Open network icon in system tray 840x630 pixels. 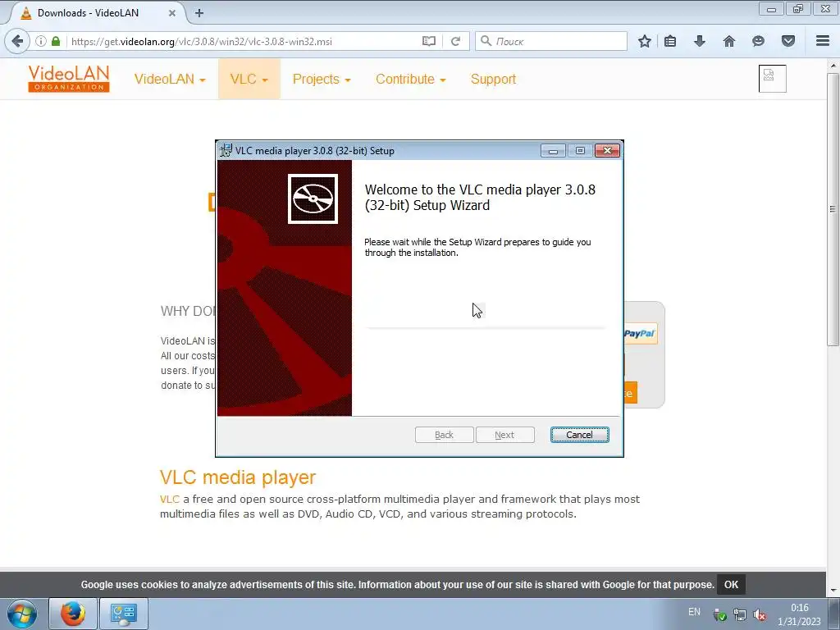coord(740,615)
